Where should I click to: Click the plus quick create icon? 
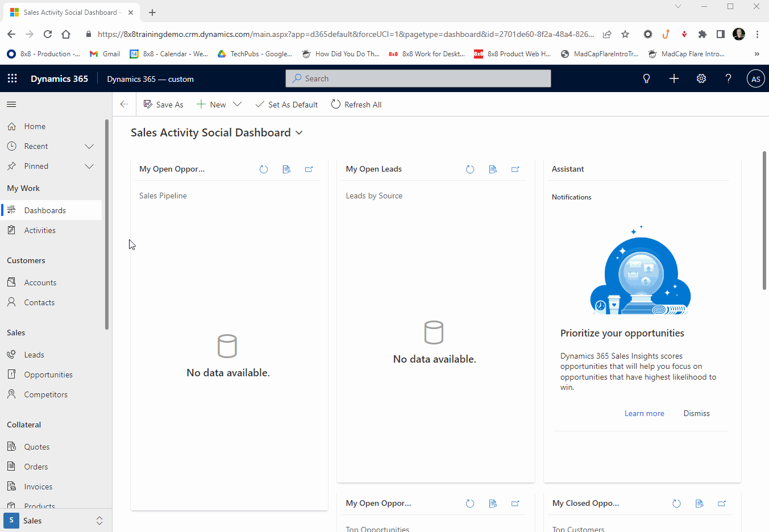[674, 78]
